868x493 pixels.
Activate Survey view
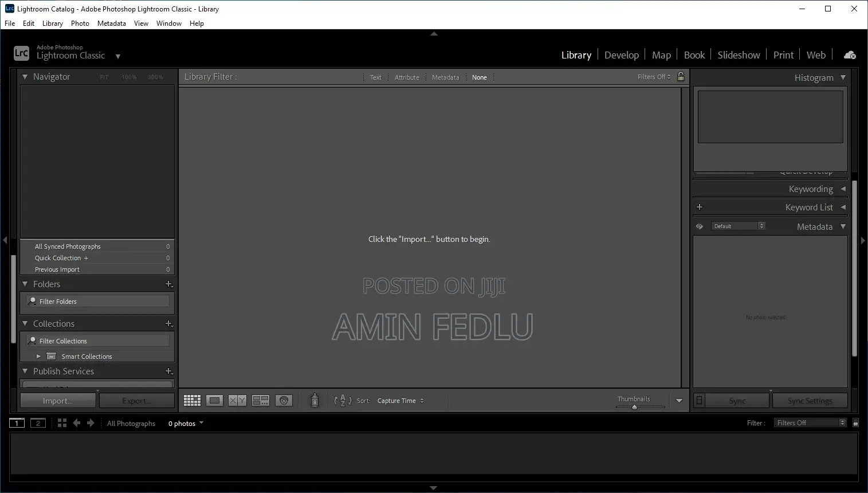[261, 400]
